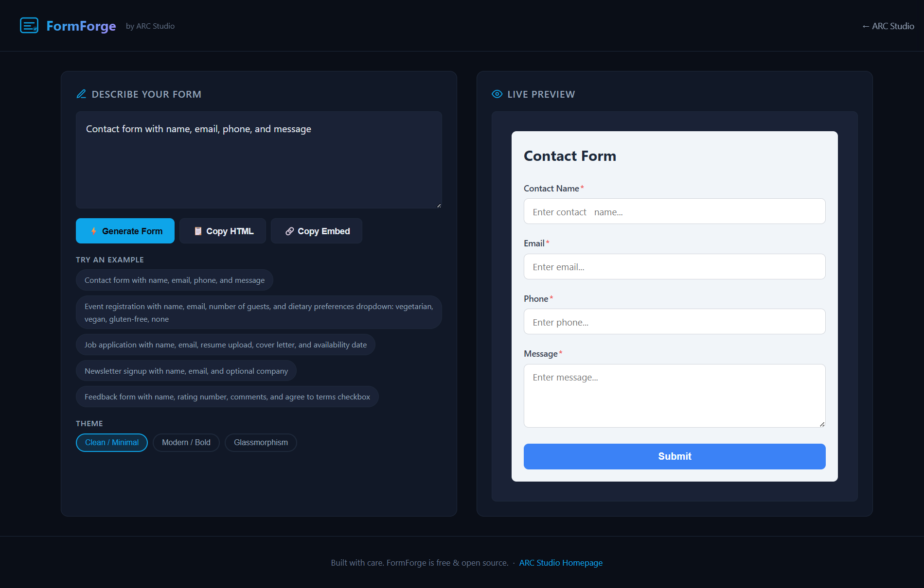Open ARC Studio Homepage link in footer
This screenshot has width=924, height=588.
(560, 562)
